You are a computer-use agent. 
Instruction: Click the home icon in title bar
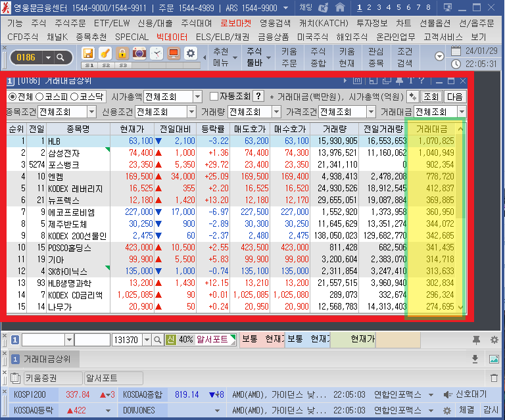(x=340, y=7)
